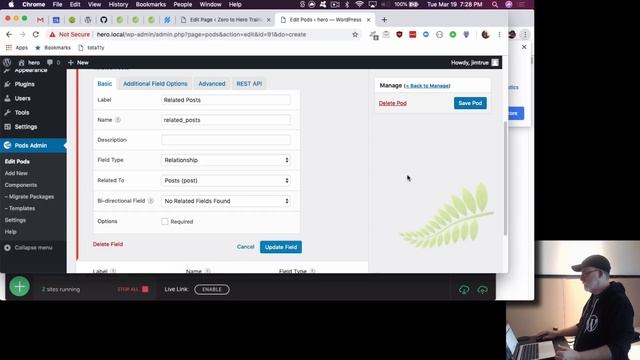
Task: Click the Delete Pod link
Action: pos(393,103)
